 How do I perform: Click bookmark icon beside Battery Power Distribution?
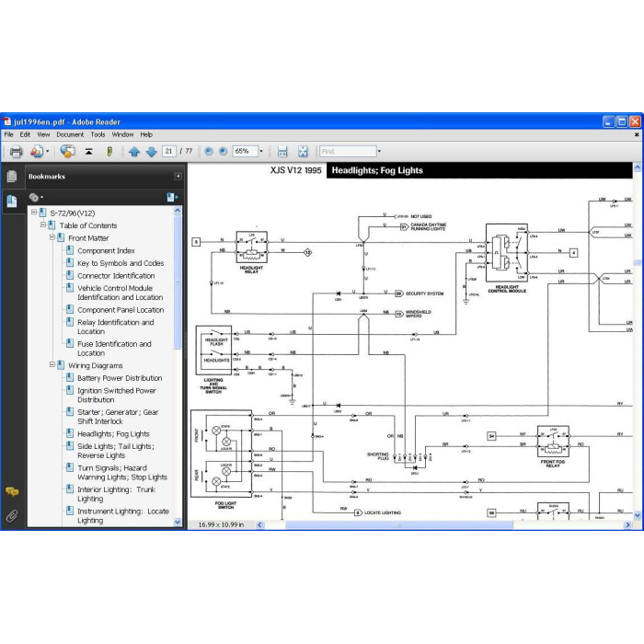pos(70,377)
